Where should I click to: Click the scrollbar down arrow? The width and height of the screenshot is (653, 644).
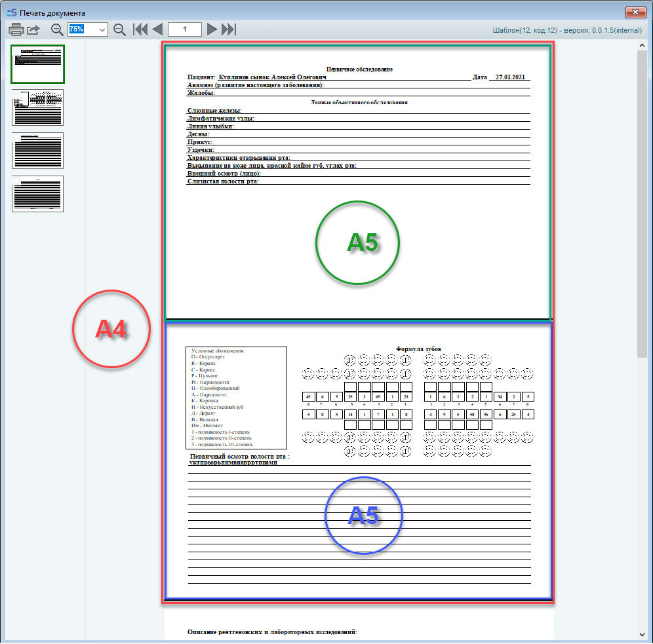(x=643, y=634)
